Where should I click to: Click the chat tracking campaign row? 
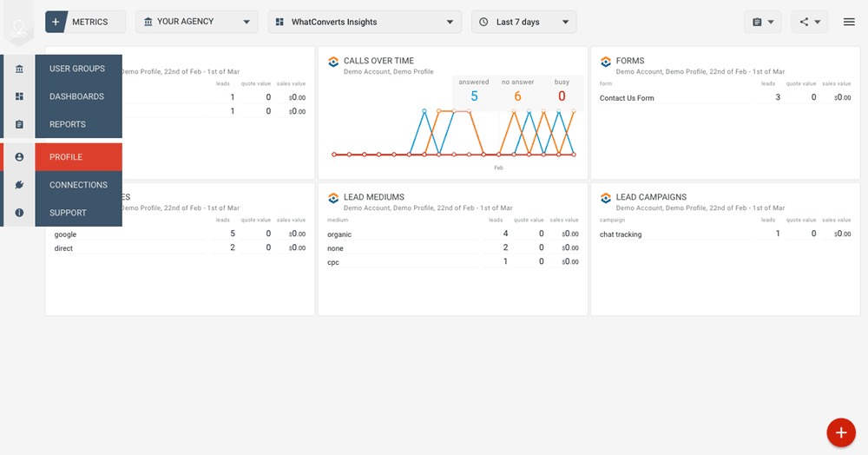click(725, 234)
